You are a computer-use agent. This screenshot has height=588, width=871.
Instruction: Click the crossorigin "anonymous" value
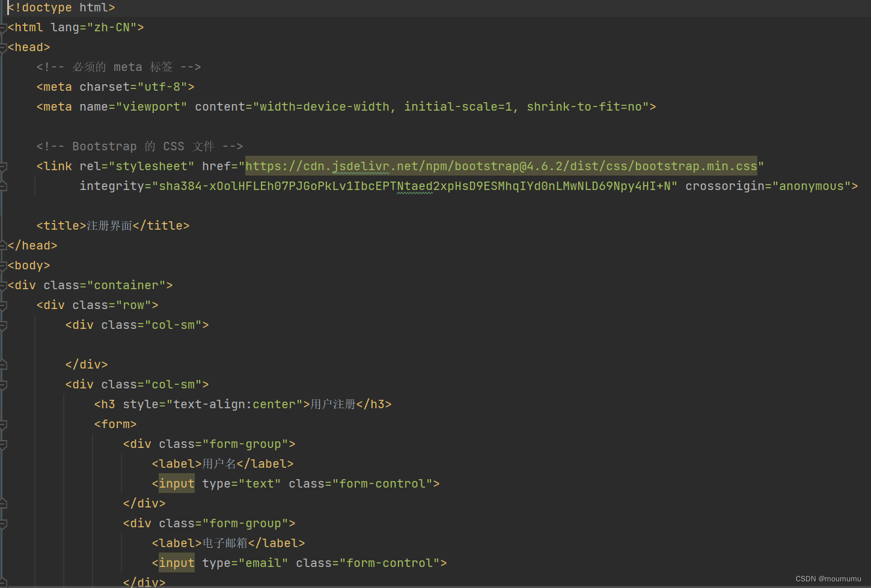tap(811, 186)
